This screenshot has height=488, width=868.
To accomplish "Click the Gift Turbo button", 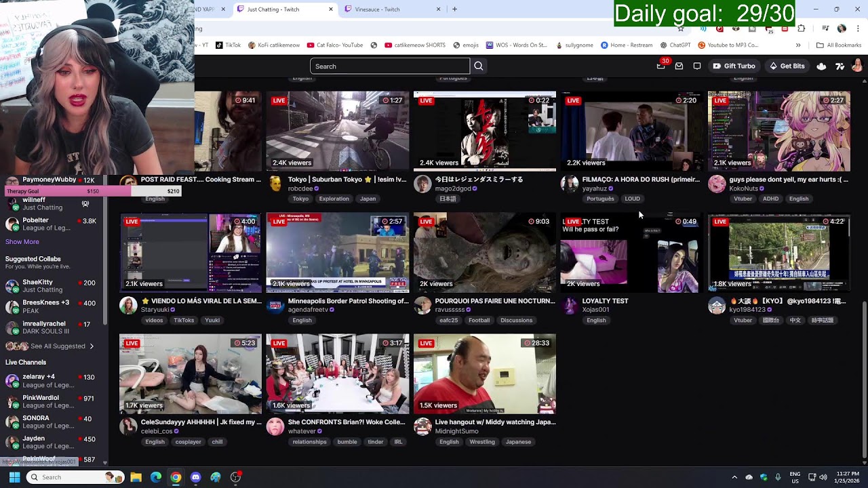I will pyautogui.click(x=733, y=66).
